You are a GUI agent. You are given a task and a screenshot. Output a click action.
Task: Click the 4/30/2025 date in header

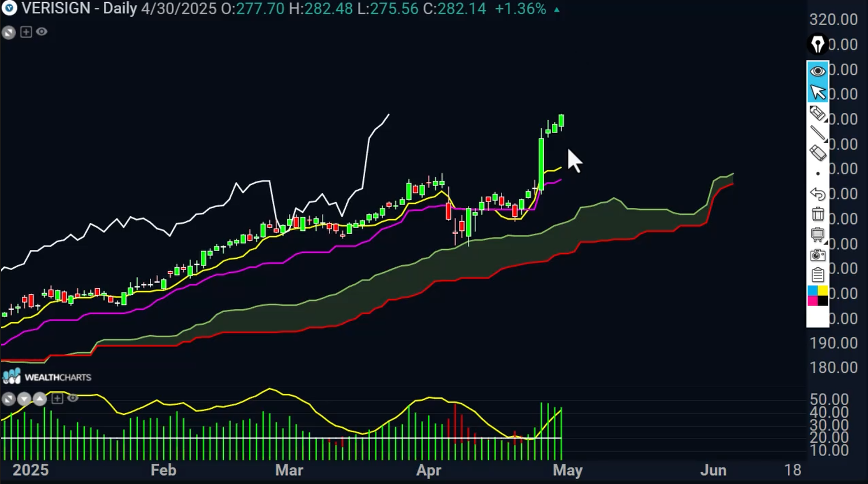(x=178, y=8)
